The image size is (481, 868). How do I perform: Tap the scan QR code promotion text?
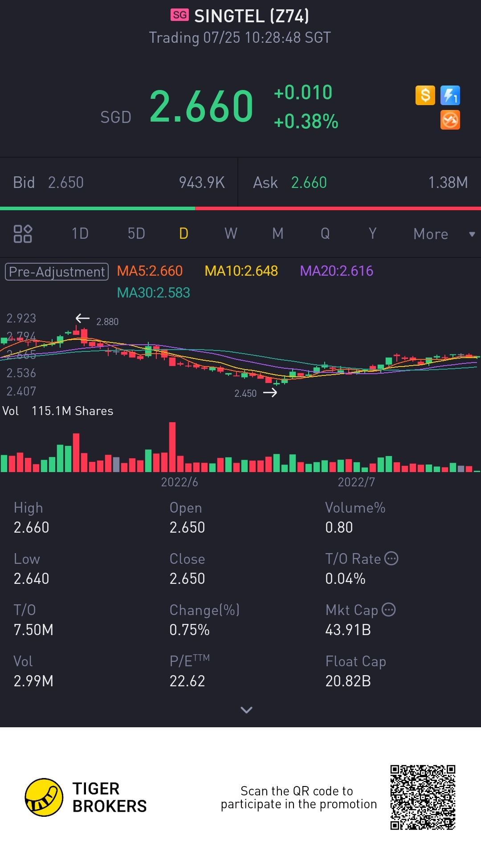click(x=298, y=798)
